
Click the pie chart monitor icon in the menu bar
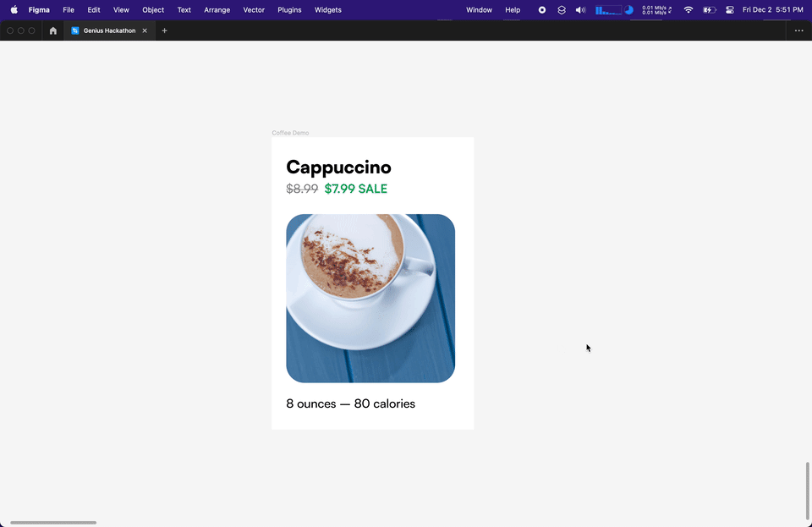pyautogui.click(x=628, y=9)
